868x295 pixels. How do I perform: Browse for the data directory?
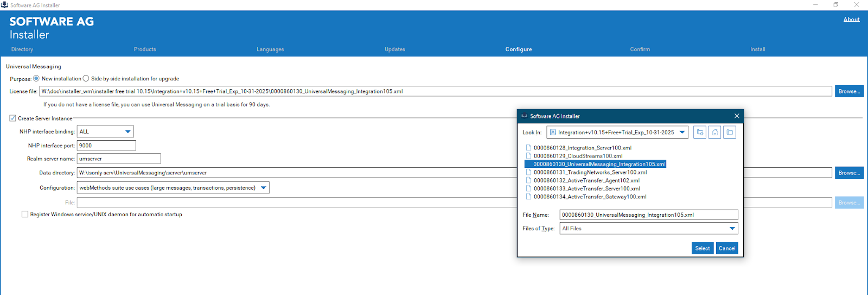[849, 173]
